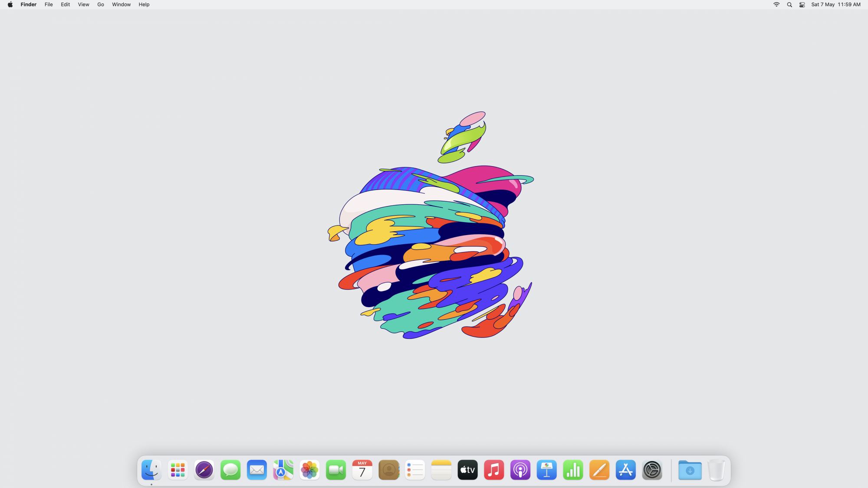Open the Messages app icon
868x488 pixels.
coord(230,470)
